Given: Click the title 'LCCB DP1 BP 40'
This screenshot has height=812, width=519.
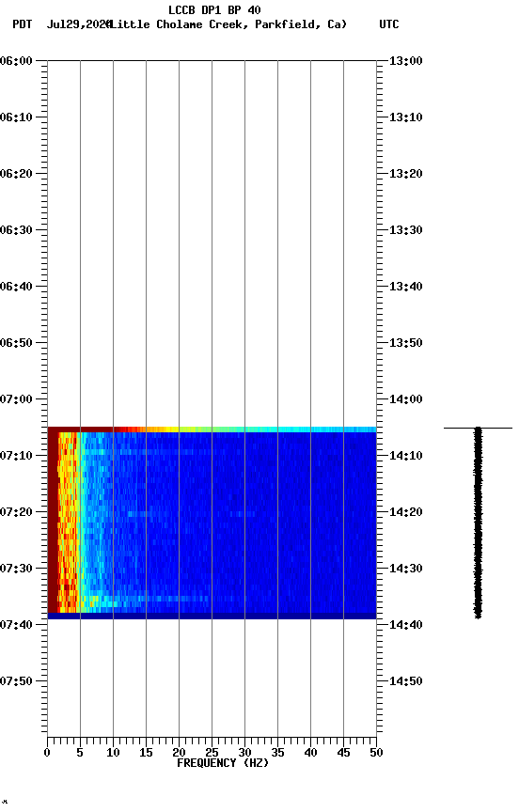Looking at the screenshot, I should pos(214,9).
